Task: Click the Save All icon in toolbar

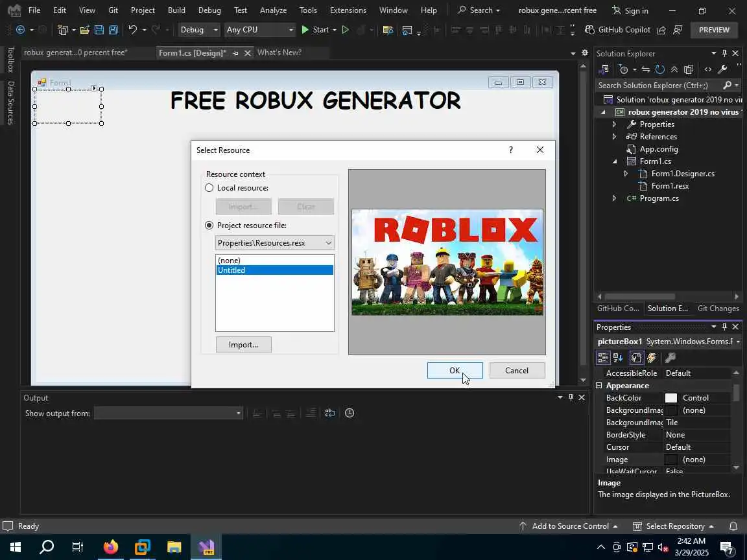Action: tap(113, 30)
